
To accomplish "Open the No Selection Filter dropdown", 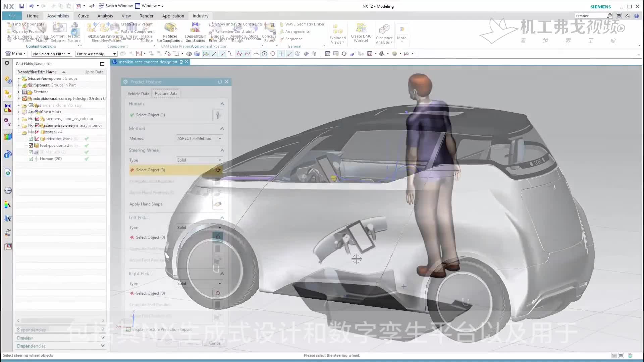I will 52,54.
